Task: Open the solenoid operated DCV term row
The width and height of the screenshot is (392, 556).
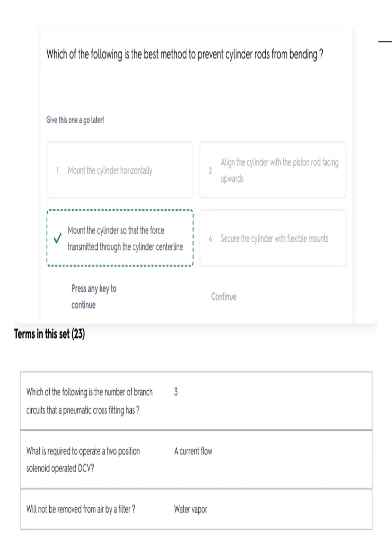Action: coord(196,460)
